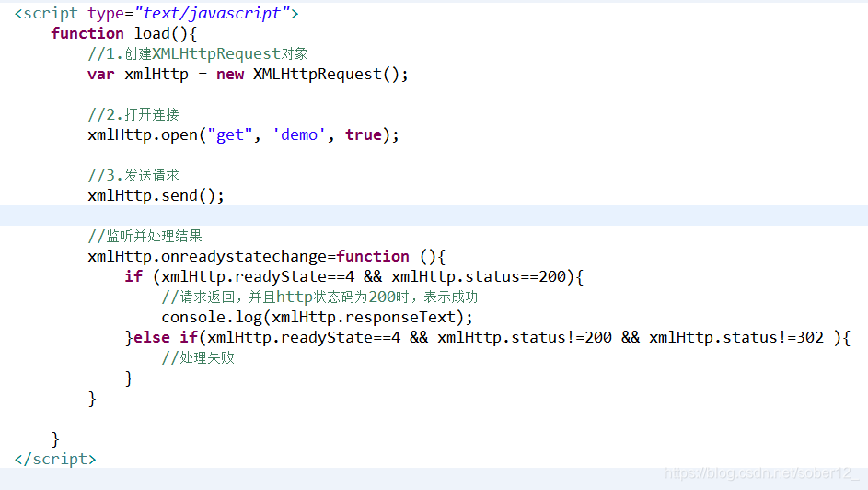Click the comment "//监听并处理结果"

point(145,237)
